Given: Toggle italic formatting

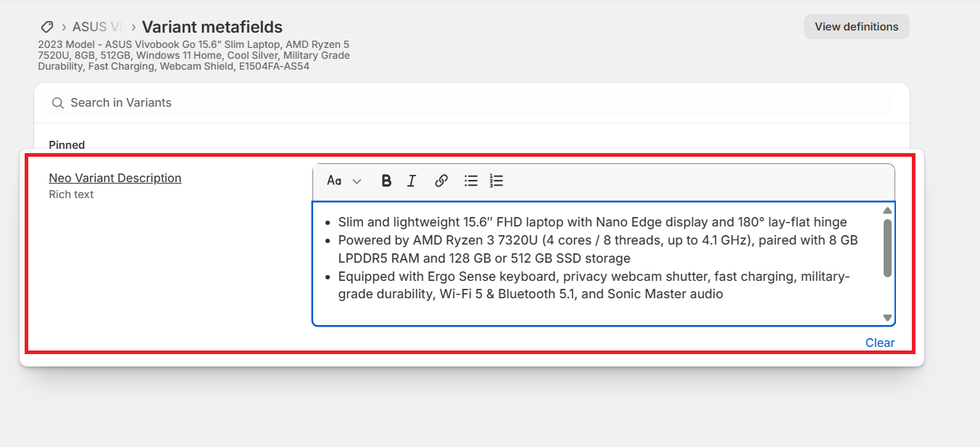Looking at the screenshot, I should [412, 181].
